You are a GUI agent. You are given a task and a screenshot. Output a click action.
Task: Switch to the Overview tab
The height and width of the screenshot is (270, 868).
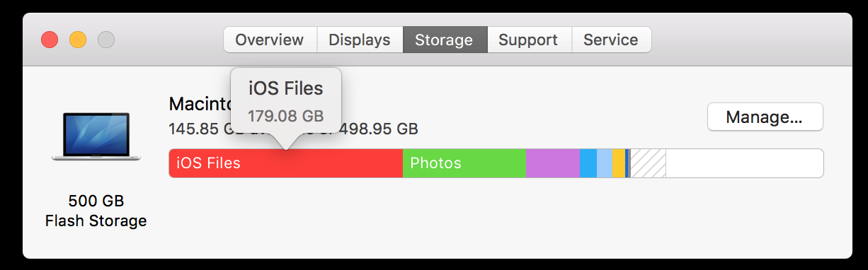pyautogui.click(x=270, y=40)
